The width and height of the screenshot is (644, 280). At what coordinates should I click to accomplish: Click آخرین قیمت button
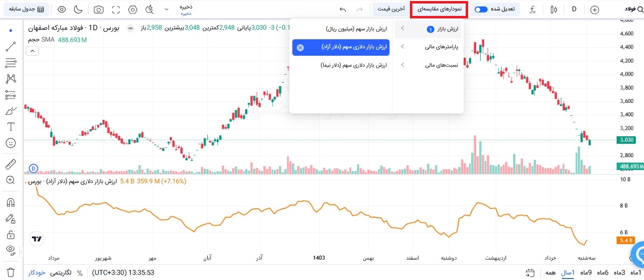click(390, 9)
